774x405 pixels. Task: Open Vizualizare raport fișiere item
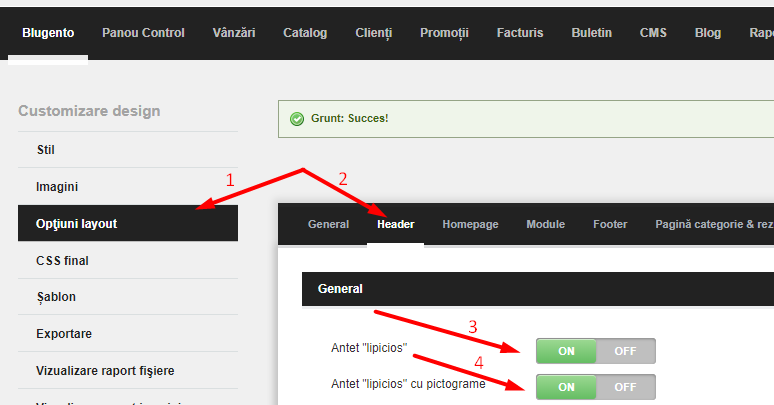(128, 370)
